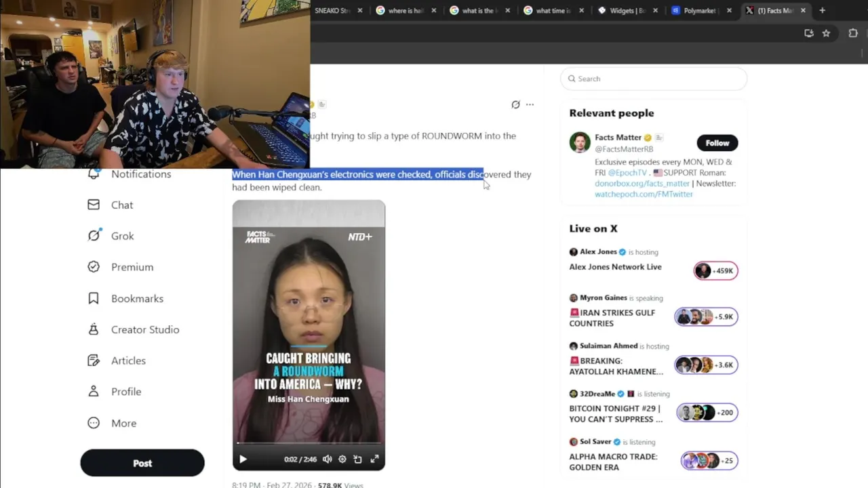Screen dimensions: 868x488
Task: Open the Profile person icon
Action: (x=94, y=392)
